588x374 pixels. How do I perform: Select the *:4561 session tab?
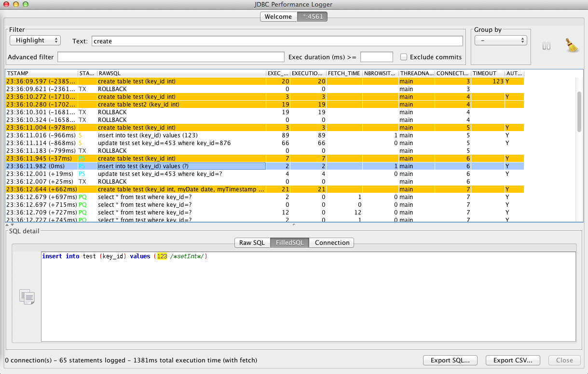pyautogui.click(x=312, y=16)
